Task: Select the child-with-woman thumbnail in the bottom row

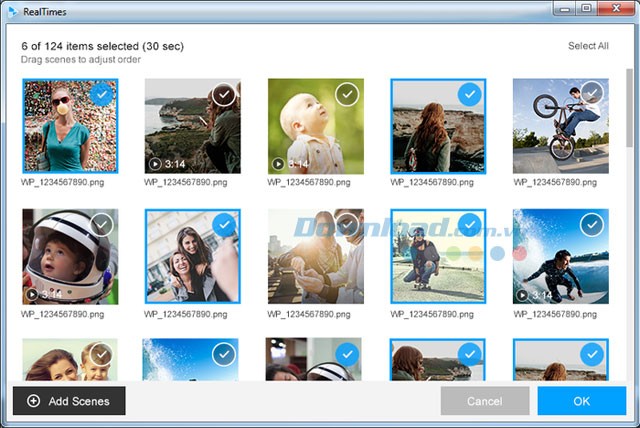Action: point(70,362)
